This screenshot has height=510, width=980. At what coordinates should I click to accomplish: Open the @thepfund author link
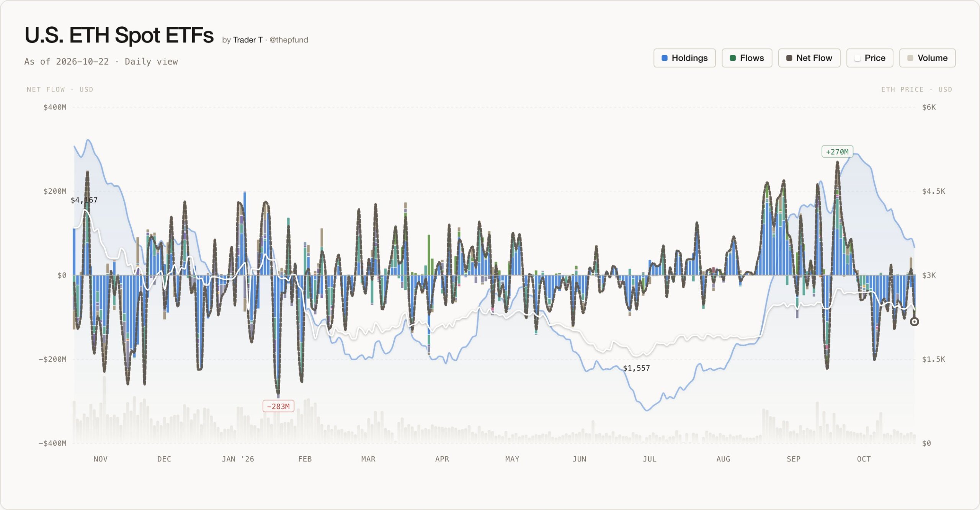pos(289,40)
